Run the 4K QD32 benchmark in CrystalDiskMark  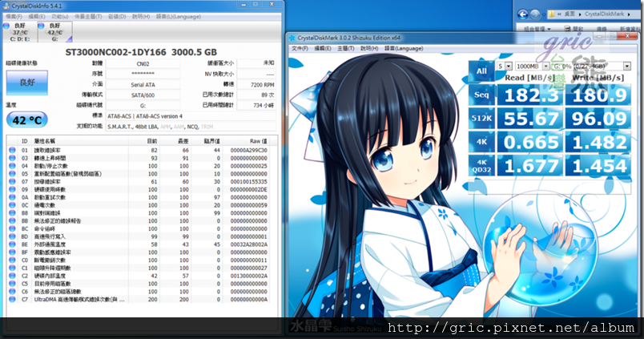pos(481,166)
